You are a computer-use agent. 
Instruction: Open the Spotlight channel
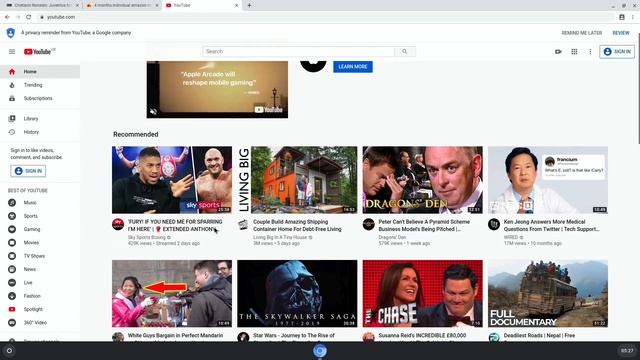(x=40, y=309)
